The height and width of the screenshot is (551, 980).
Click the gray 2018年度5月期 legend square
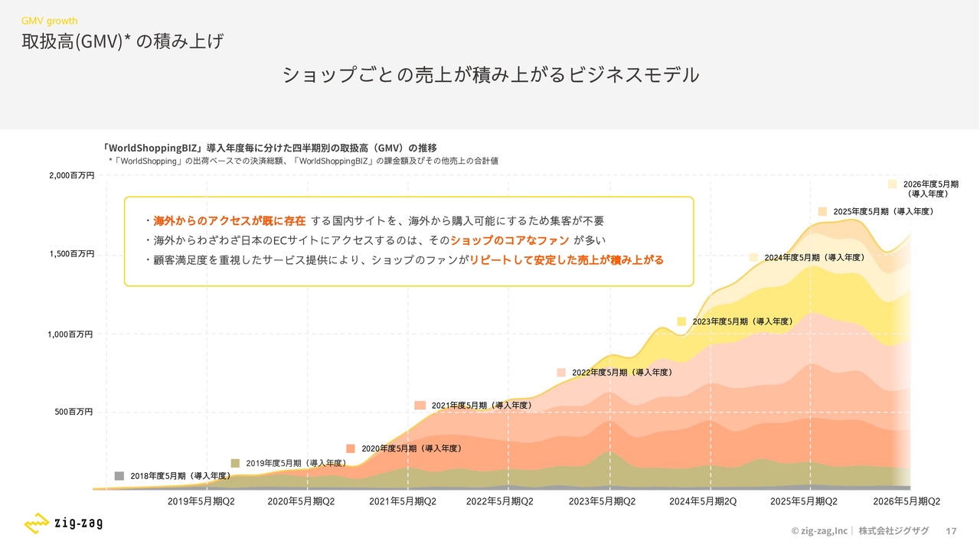[x=119, y=476]
